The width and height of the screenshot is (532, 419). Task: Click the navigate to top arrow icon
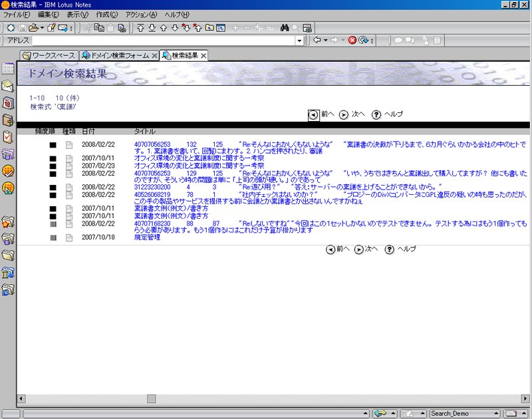(140, 28)
